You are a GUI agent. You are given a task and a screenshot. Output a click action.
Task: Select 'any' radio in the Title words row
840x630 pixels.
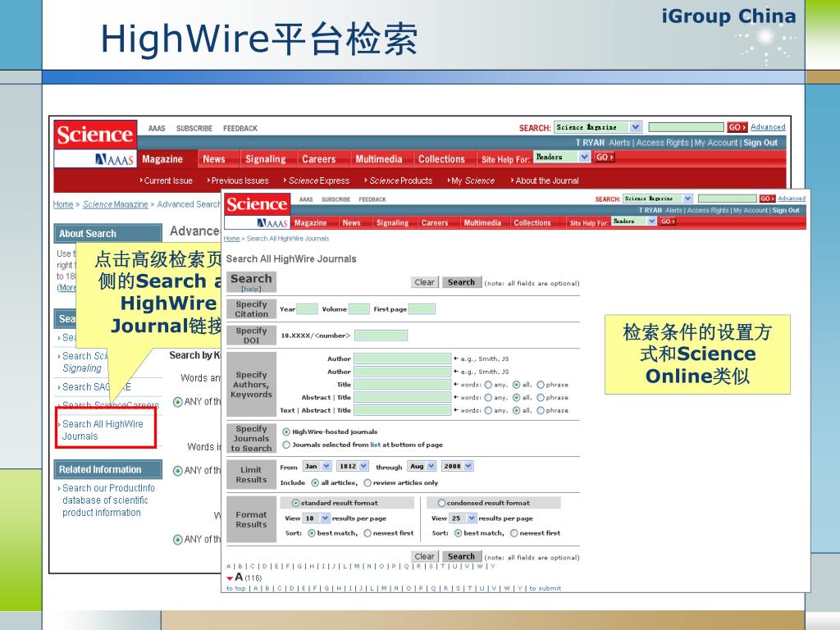point(488,385)
